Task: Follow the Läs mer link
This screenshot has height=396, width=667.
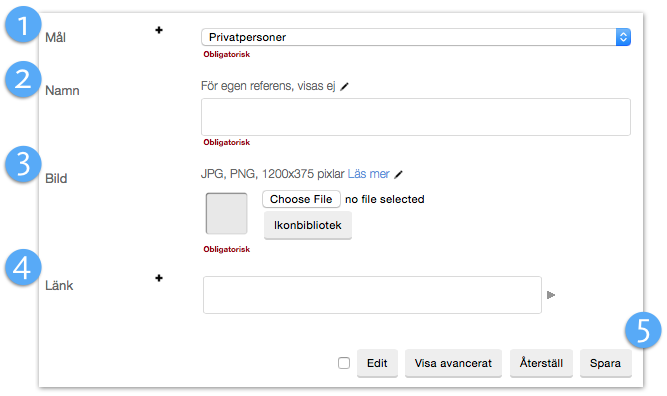Action: click(x=368, y=174)
